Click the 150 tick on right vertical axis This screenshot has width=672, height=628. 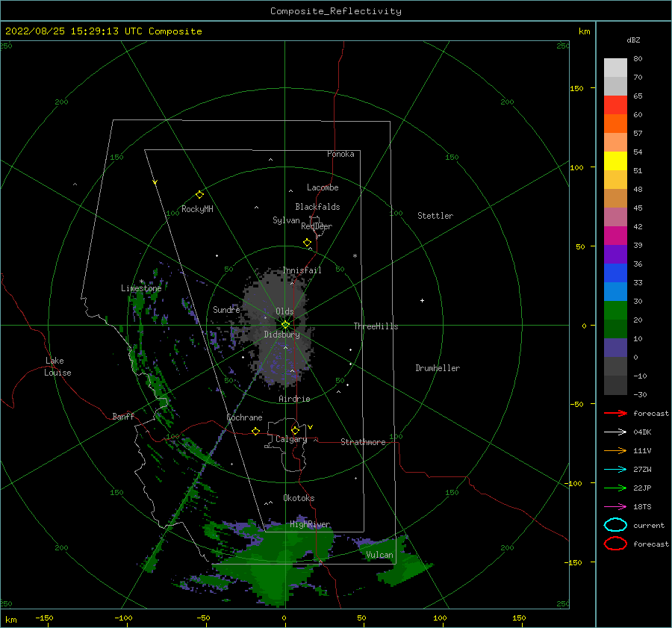(x=576, y=88)
